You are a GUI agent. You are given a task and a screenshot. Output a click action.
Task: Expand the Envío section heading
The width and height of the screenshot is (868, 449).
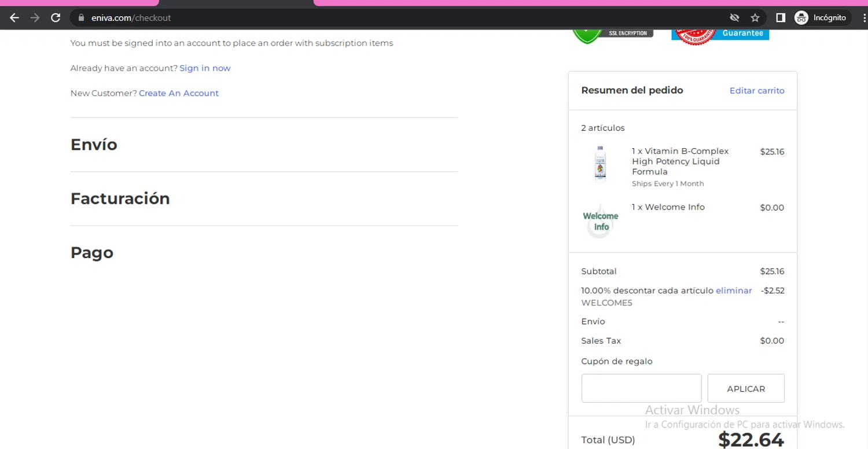tap(94, 145)
